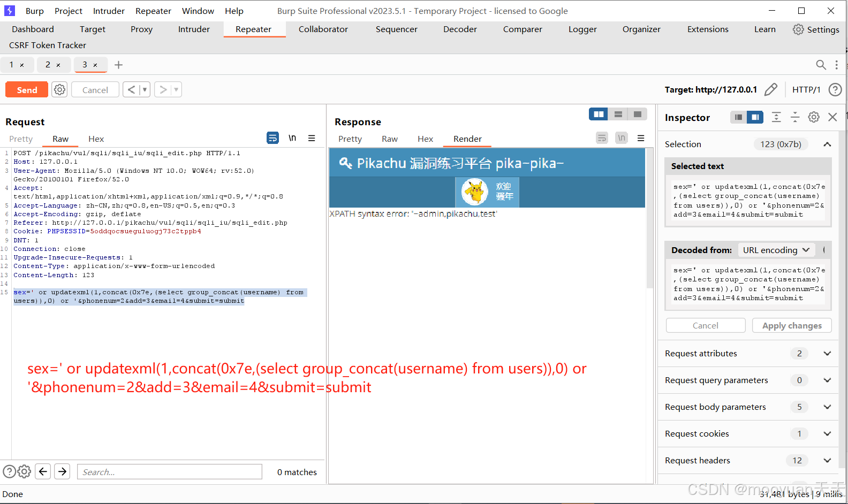Viewport: 848px width, 504px height.
Task: Expand all Inspector sections icon
Action: (x=776, y=117)
